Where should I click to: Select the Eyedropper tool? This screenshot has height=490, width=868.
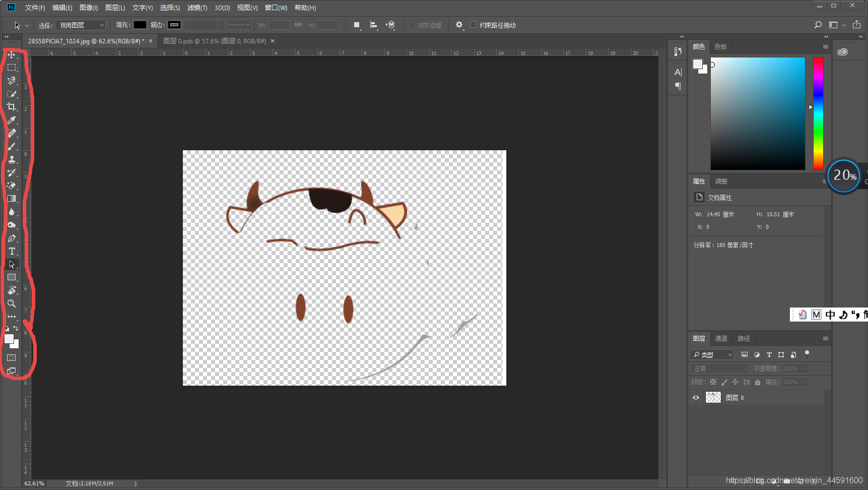point(11,120)
